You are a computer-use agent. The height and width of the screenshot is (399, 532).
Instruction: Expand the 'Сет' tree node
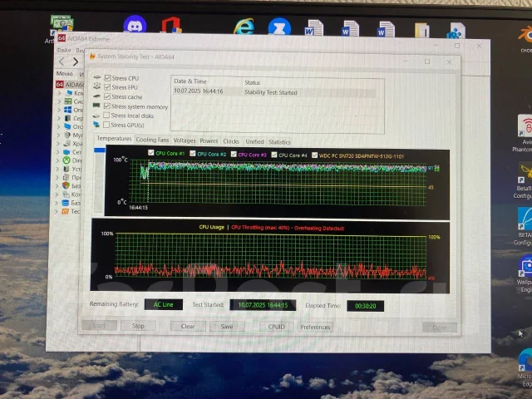tap(58, 152)
